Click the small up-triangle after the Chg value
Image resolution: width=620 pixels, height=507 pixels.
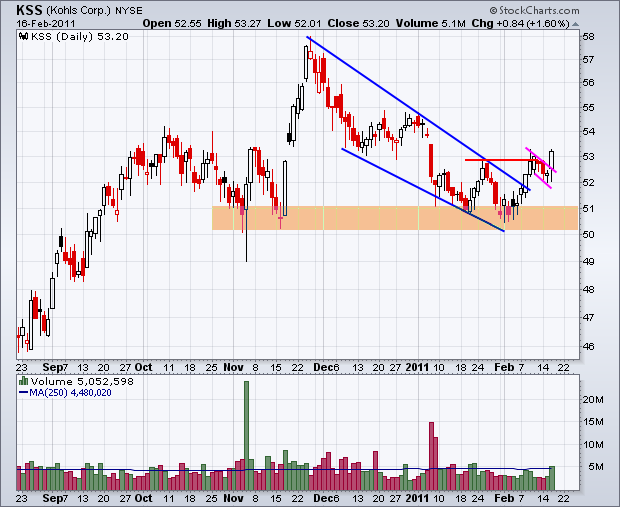click(x=575, y=24)
